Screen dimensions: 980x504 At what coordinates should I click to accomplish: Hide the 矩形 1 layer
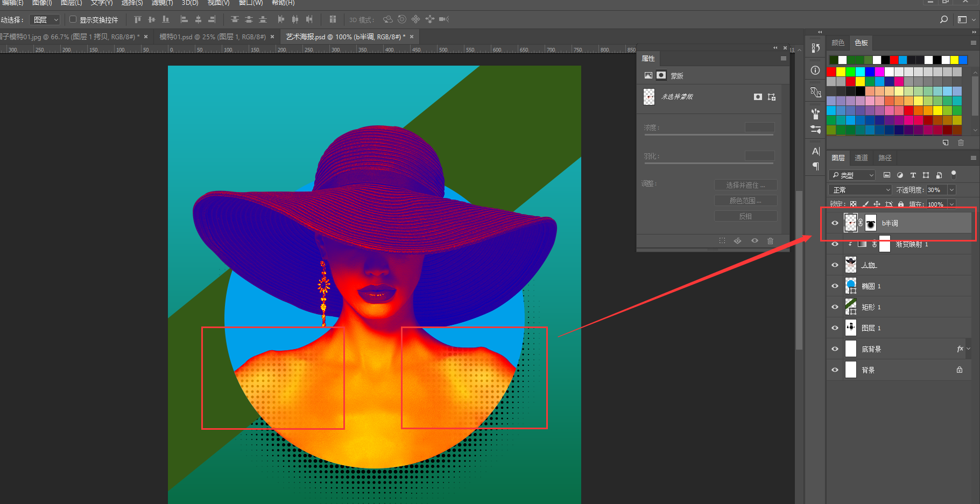pyautogui.click(x=835, y=307)
